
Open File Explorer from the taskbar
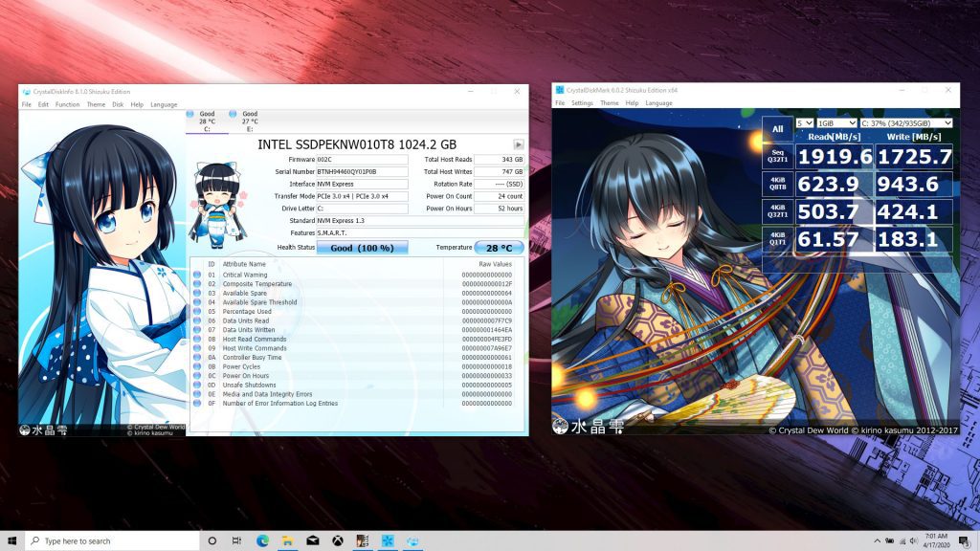tap(287, 540)
